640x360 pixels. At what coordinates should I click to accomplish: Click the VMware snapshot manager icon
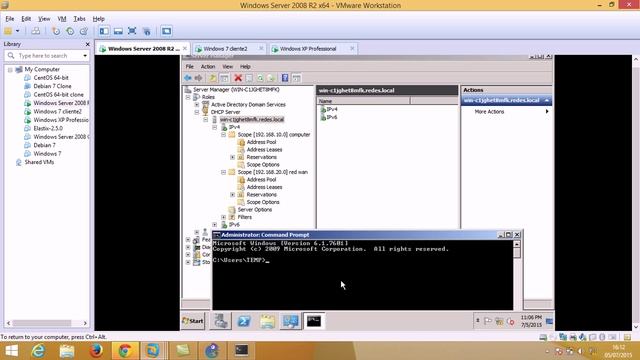[x=84, y=31]
